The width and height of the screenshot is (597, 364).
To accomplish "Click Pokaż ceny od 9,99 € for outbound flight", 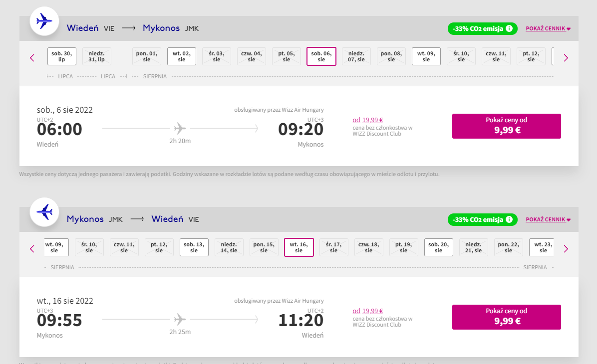I will coord(506,126).
